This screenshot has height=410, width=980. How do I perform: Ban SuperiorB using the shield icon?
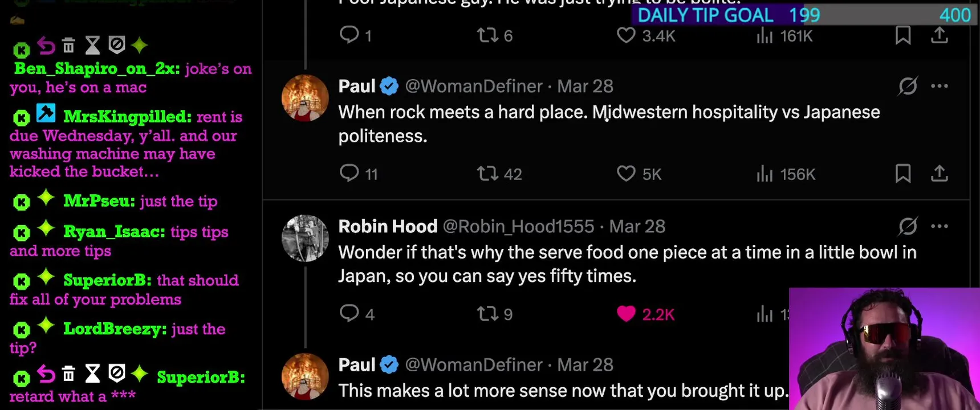pos(116,374)
